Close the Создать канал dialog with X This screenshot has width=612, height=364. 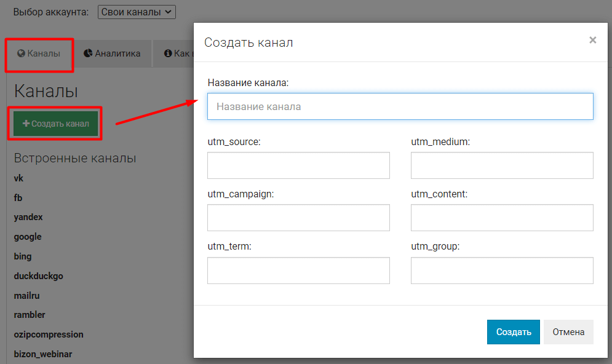click(x=592, y=41)
